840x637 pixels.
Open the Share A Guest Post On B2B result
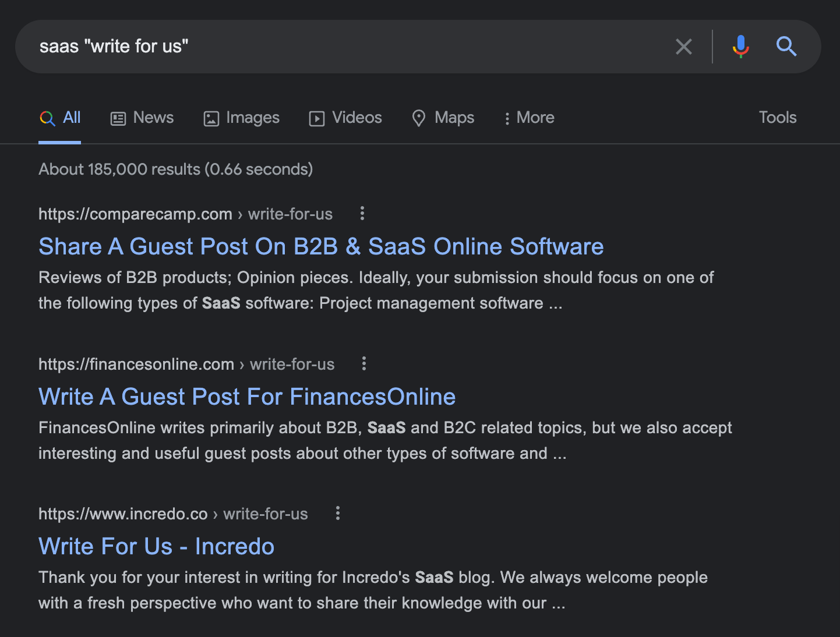coord(321,246)
